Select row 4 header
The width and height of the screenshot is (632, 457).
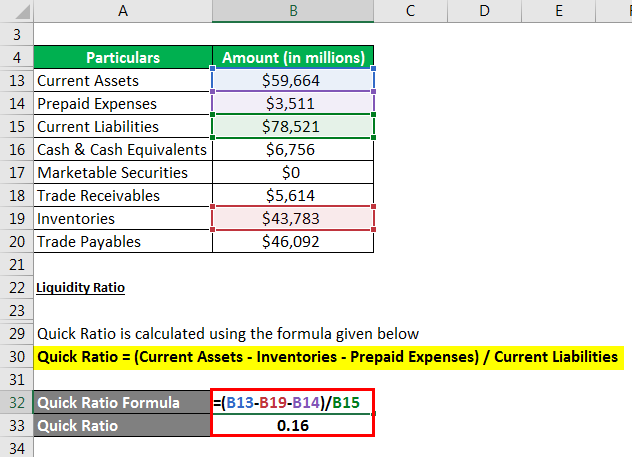pyautogui.click(x=17, y=57)
